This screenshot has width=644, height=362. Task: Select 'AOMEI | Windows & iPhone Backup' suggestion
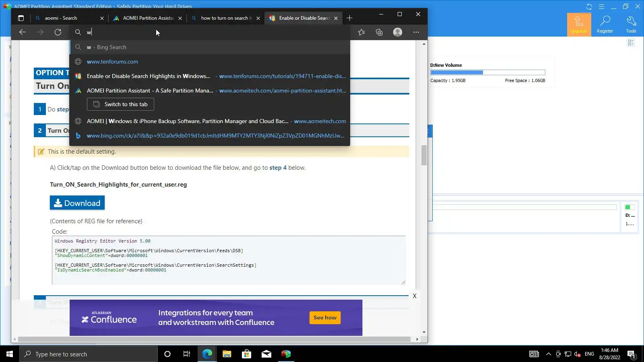pyautogui.click(x=210, y=121)
